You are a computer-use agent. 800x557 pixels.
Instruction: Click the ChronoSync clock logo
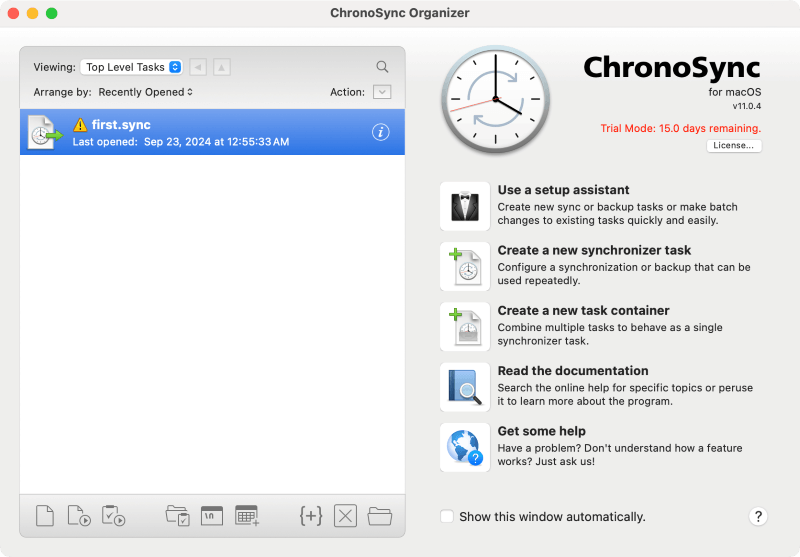click(495, 99)
